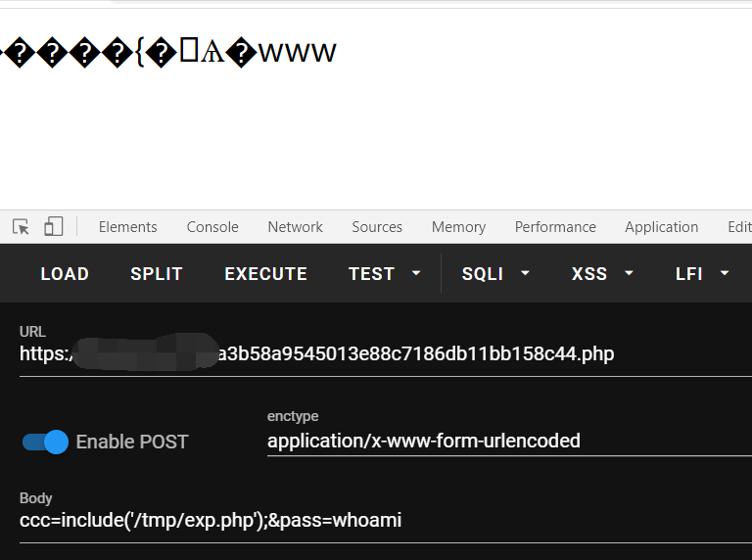Expand the XSS dropdown arrow
The image size is (752, 560).
[x=629, y=273]
